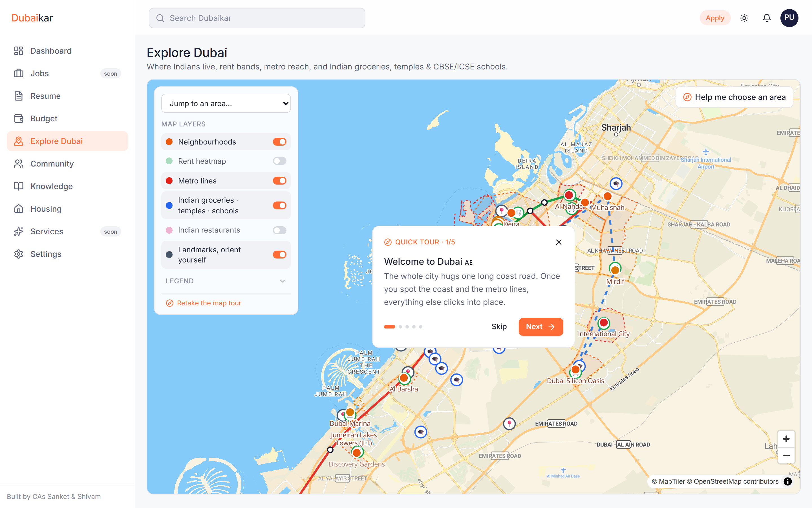Open the PU profile avatar
The image size is (812, 508).
tap(789, 18)
